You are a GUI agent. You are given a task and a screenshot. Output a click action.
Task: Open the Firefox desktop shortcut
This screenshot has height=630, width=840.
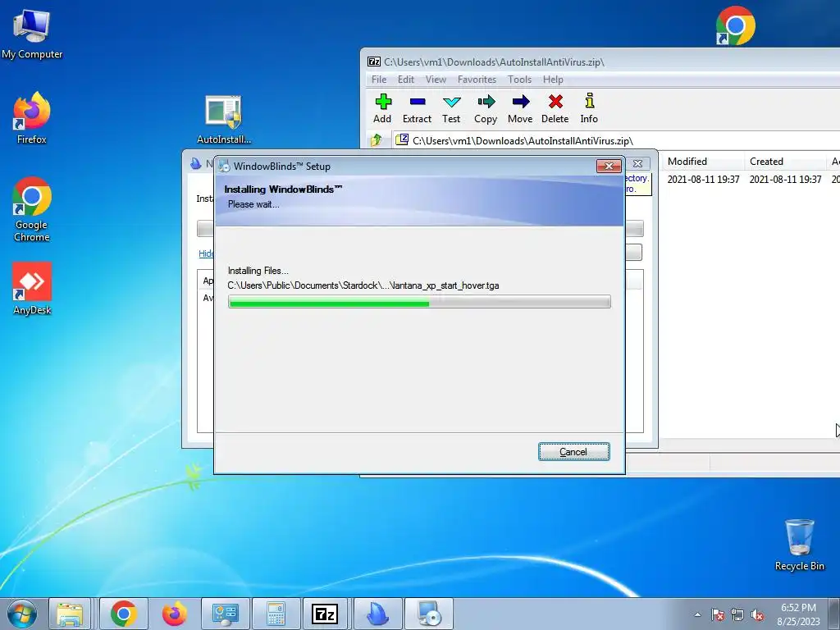[x=32, y=118]
